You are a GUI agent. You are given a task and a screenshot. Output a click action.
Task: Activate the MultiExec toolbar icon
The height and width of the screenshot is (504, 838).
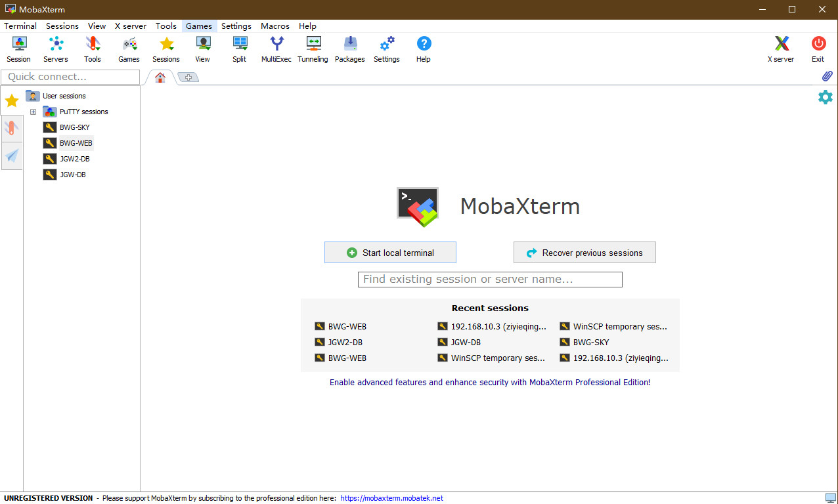tap(276, 49)
